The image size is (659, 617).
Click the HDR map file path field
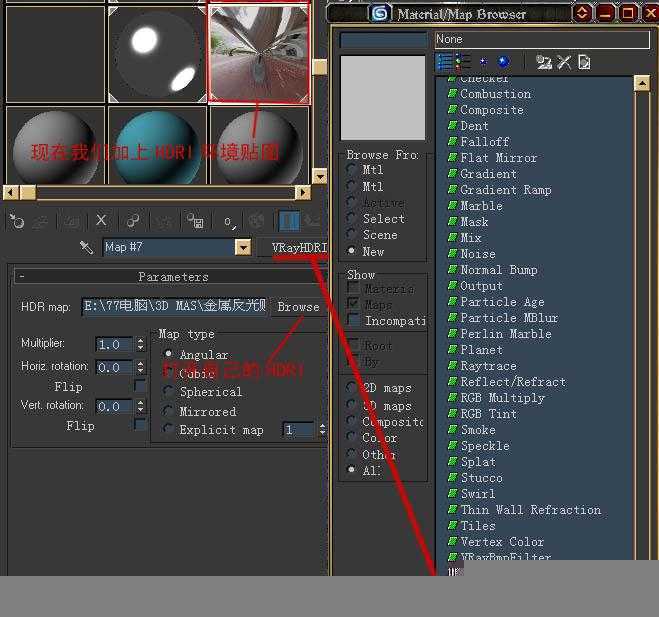tap(174, 306)
